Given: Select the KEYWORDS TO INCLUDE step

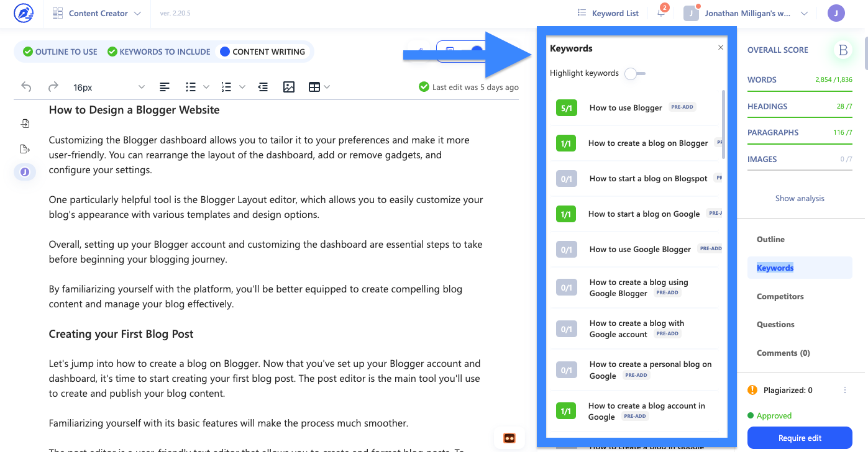Looking at the screenshot, I should (159, 52).
